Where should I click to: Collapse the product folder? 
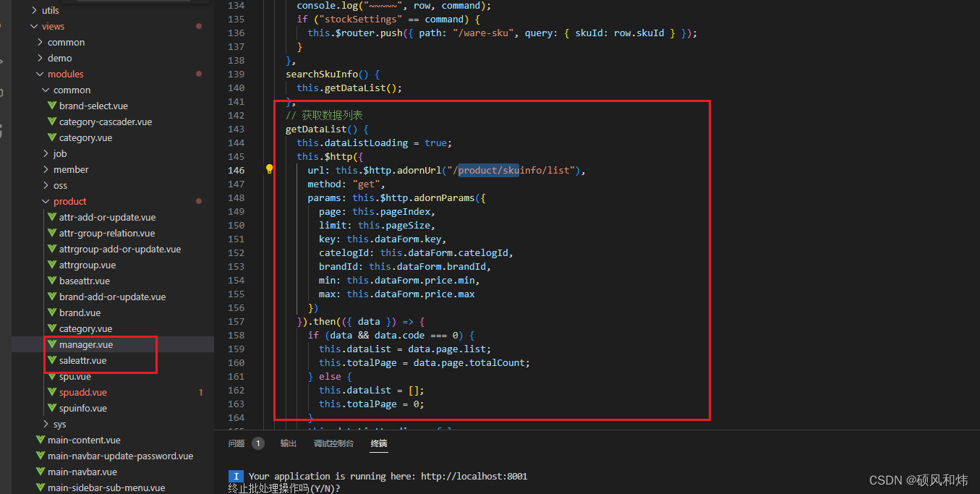pos(46,201)
